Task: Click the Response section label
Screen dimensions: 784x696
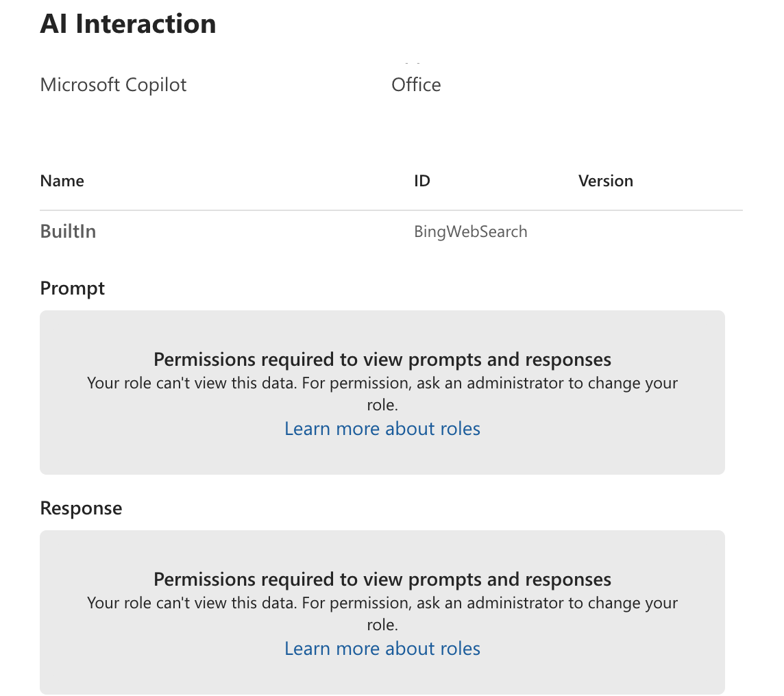Action: (82, 508)
